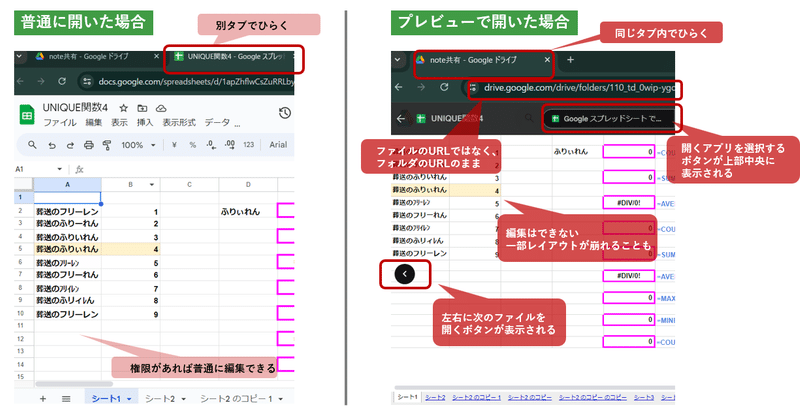
Task: Expand the A1 name box dropdown
Action: point(60,169)
